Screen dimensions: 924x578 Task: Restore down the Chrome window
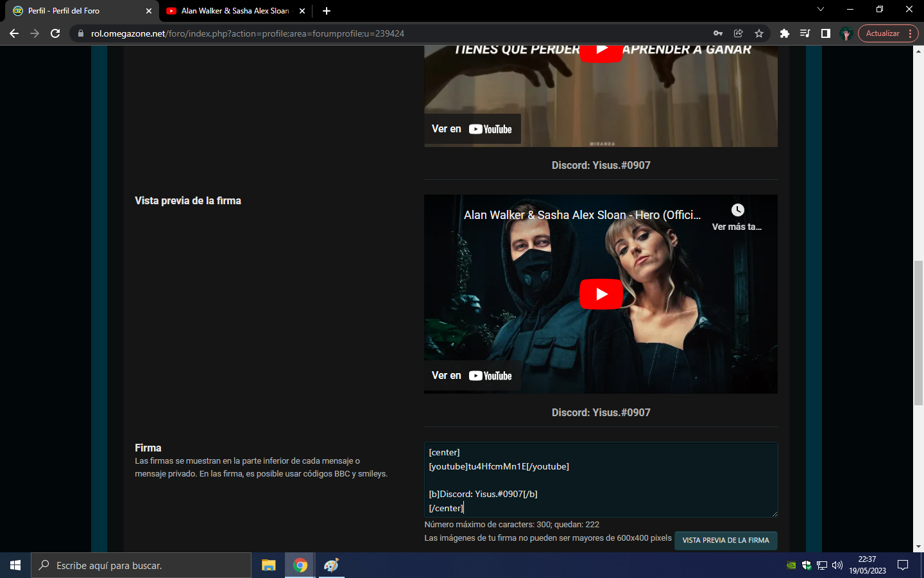[x=880, y=10]
